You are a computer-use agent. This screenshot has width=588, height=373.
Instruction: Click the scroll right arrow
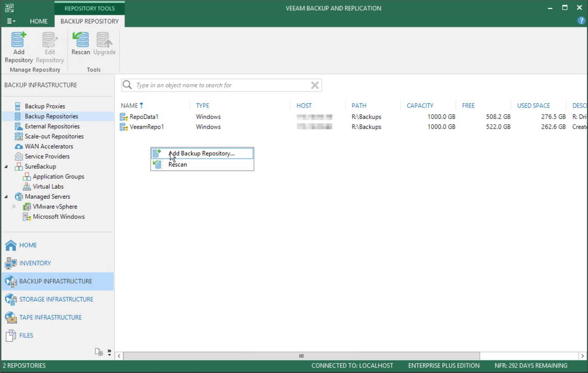point(583,356)
